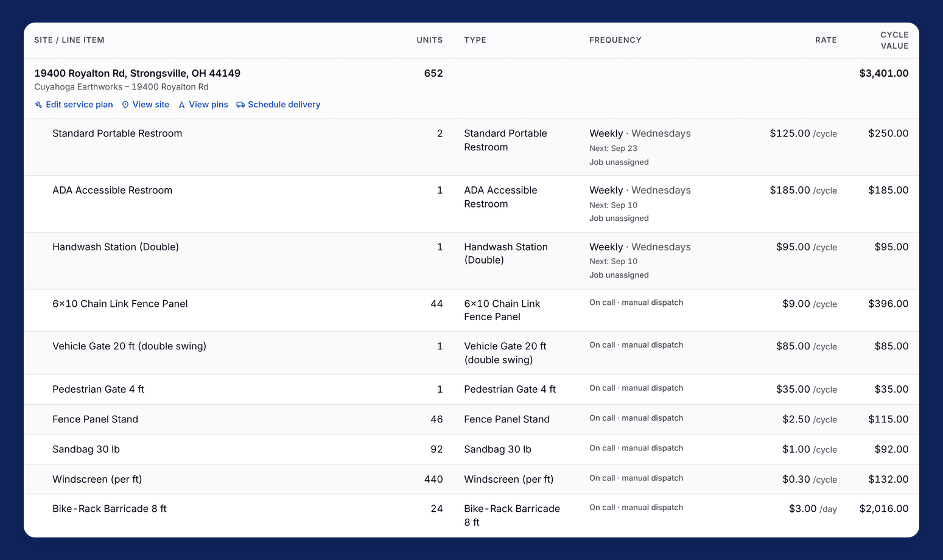Viewport: 943px width, 560px height.
Task: Click the site total units 652
Action: click(x=433, y=73)
